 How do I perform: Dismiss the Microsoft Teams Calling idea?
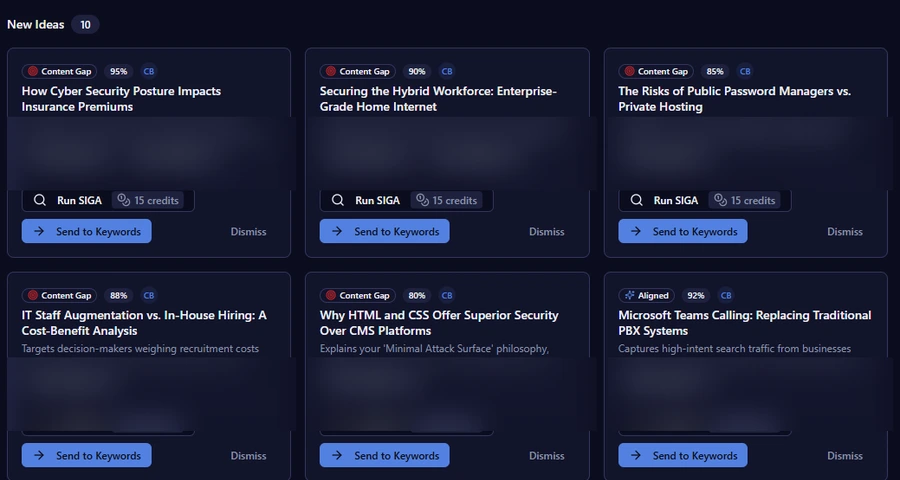coord(845,455)
